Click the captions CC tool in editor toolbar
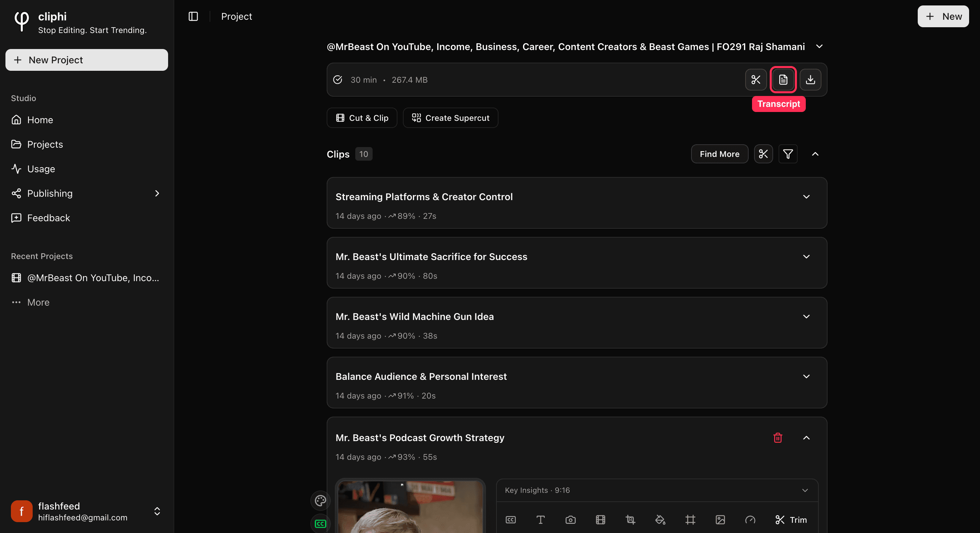The image size is (980, 533). pyautogui.click(x=510, y=520)
